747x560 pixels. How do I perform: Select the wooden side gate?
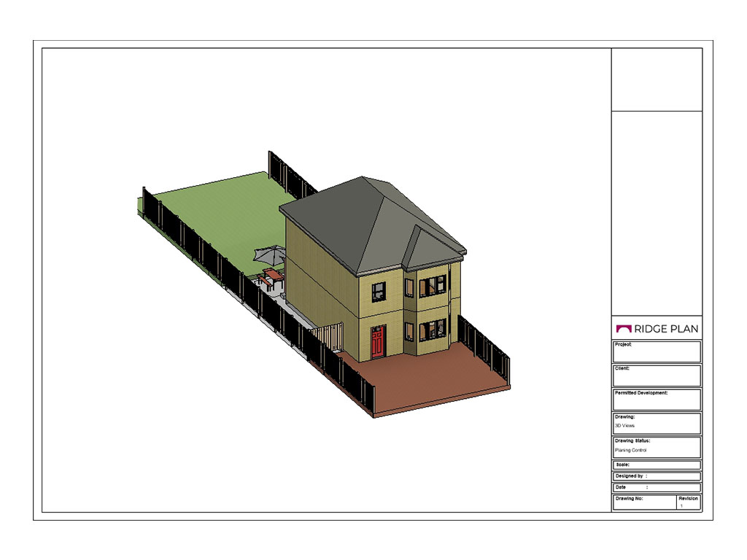(327, 338)
